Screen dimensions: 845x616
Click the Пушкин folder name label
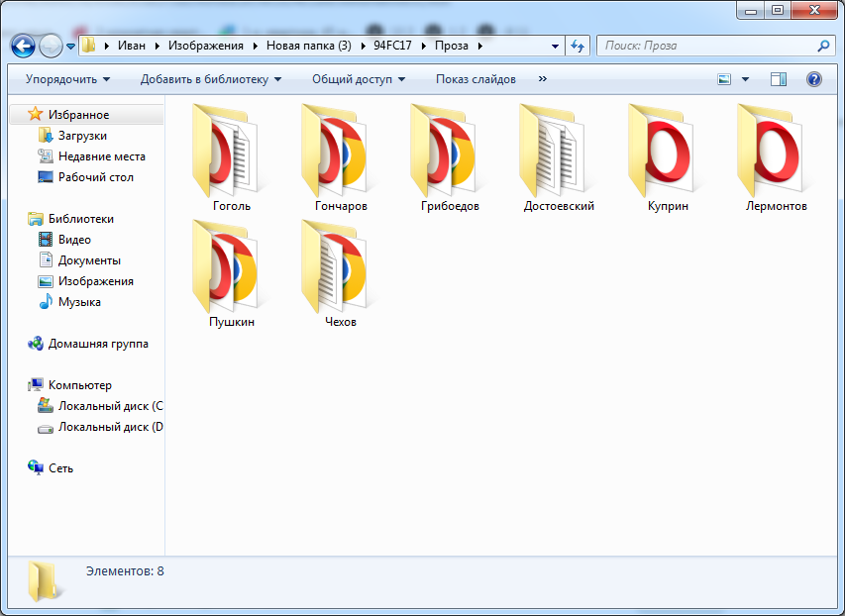232,322
